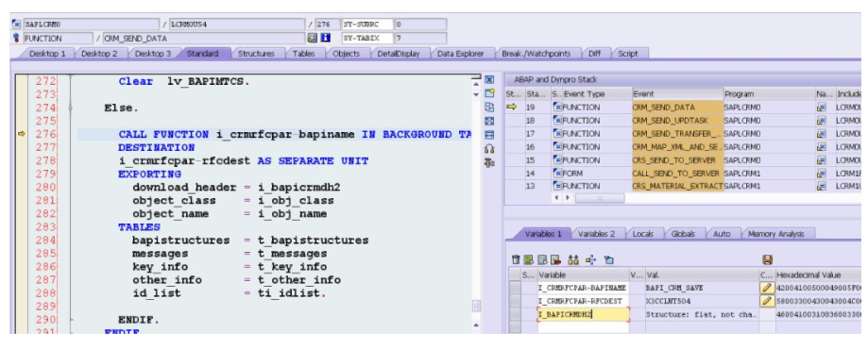The height and width of the screenshot is (349, 868).
Task: Click the full-screen tool icon in vertical toolbar
Action: 489,121
